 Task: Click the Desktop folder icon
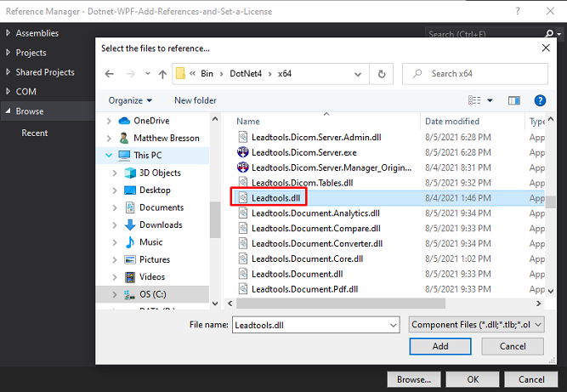click(x=130, y=190)
